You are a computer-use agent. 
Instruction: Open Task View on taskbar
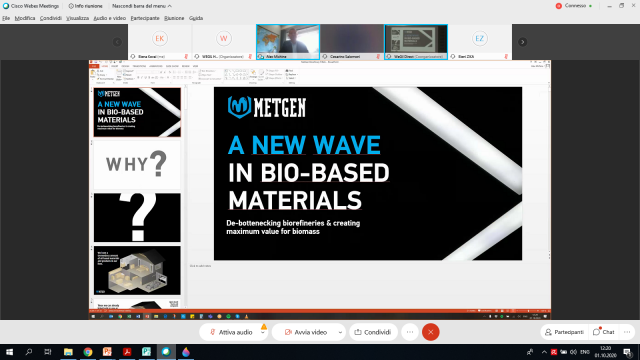[48, 352]
